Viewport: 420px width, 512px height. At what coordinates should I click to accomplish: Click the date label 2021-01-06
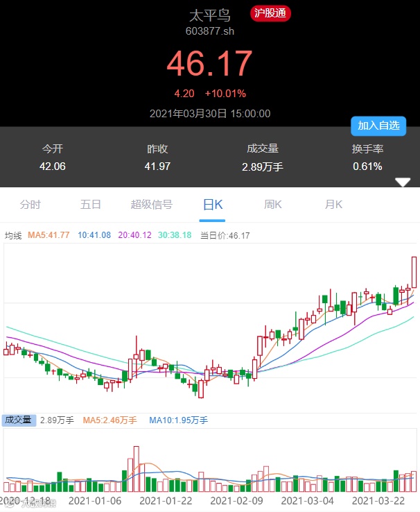95,501
